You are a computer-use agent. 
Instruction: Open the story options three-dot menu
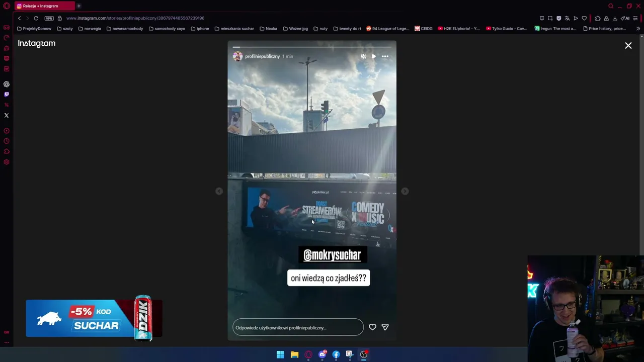coord(385,56)
